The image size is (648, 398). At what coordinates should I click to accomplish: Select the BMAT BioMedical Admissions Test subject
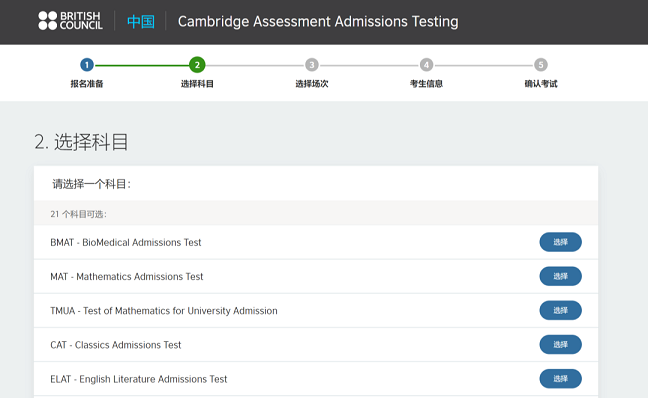pyautogui.click(x=560, y=242)
